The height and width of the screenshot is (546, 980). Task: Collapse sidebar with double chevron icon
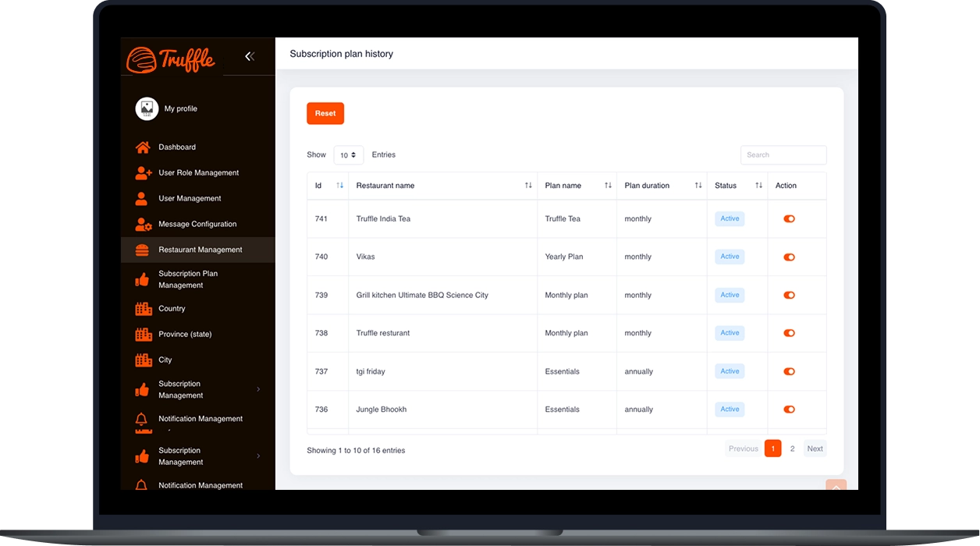click(x=250, y=56)
